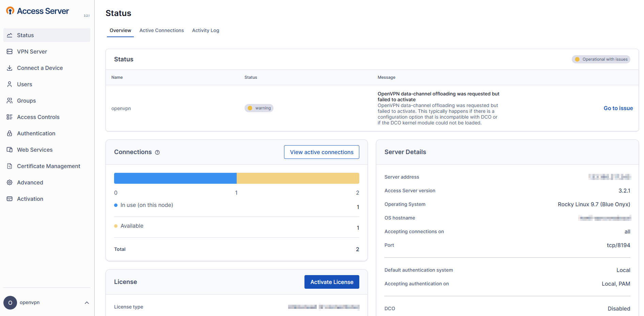Image resolution: width=644 pixels, height=316 pixels.
Task: Expand the openvpn user menu chevron
Action: click(x=87, y=303)
